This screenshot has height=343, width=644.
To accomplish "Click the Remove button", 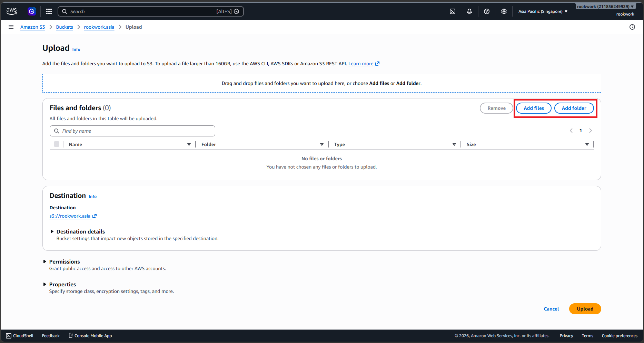I will (x=496, y=108).
